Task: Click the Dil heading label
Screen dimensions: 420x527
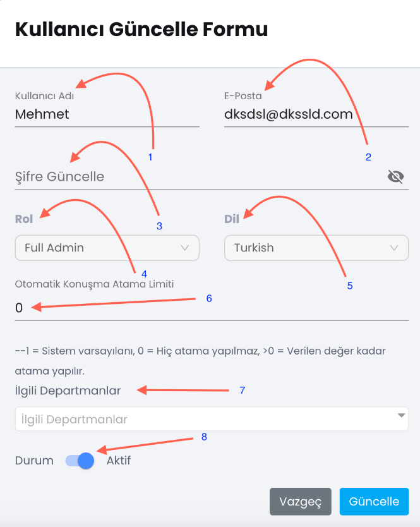Action: tap(232, 219)
